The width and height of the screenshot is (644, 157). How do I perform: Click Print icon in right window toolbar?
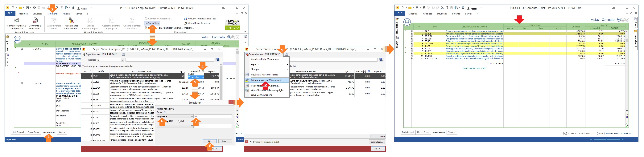coord(424,8)
